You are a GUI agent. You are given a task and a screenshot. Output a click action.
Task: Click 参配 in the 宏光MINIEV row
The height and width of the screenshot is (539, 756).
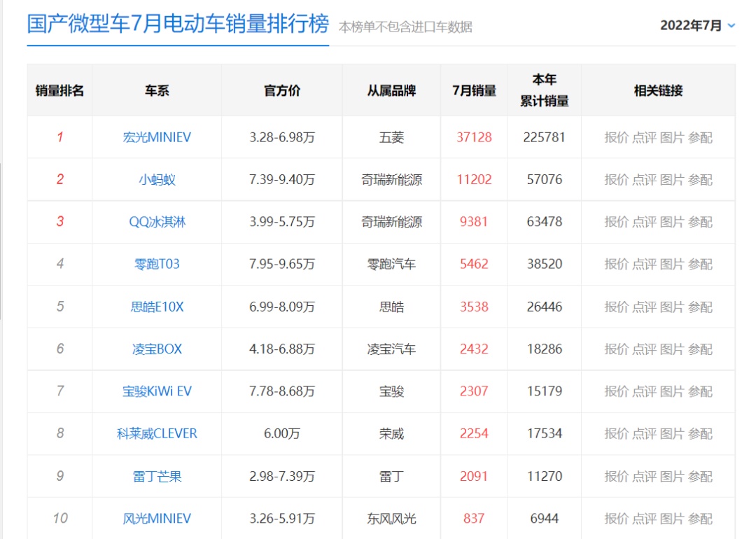coord(700,137)
